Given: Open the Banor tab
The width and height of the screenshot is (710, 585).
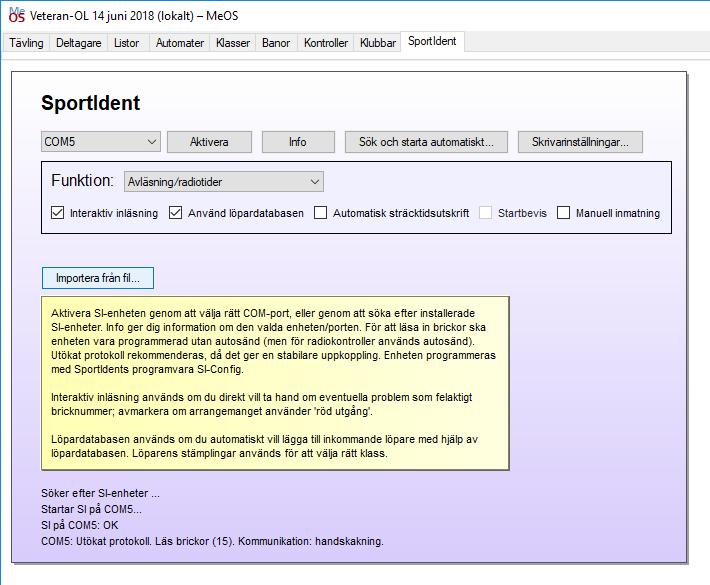Looking at the screenshot, I should pyautogui.click(x=276, y=43).
